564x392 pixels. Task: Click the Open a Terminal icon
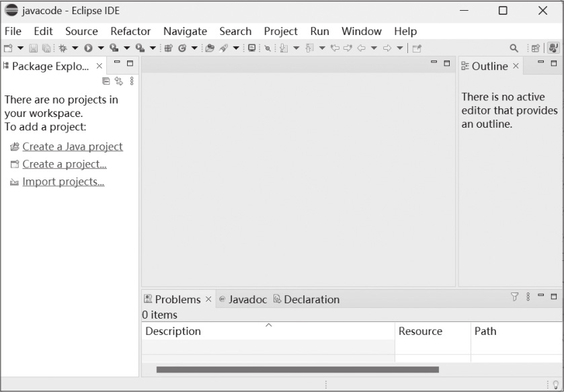252,48
